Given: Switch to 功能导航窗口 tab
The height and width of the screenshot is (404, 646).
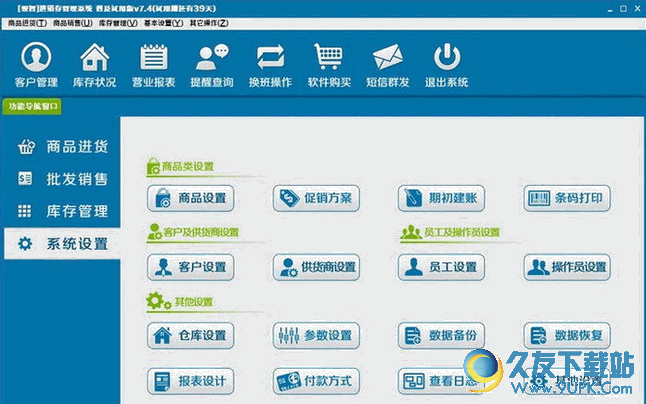Looking at the screenshot, I should pos(32,107).
